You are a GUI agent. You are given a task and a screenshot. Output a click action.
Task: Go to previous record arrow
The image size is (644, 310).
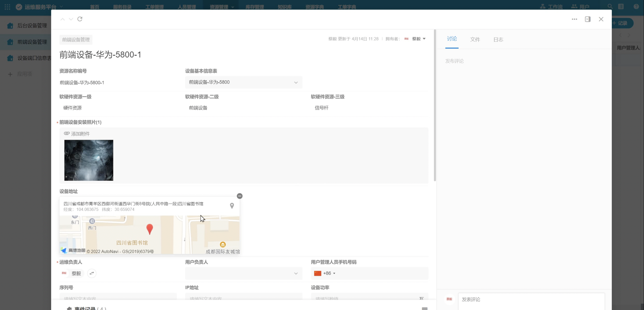point(63,19)
